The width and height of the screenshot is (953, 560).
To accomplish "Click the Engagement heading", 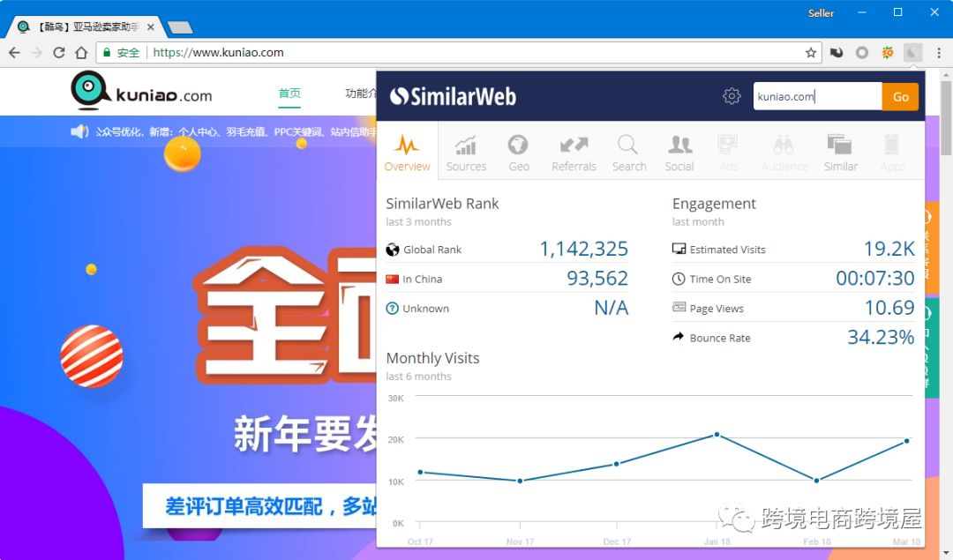I will click(714, 204).
